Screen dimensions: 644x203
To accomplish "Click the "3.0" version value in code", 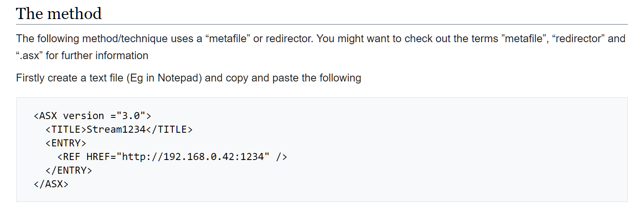I will pos(128,116).
